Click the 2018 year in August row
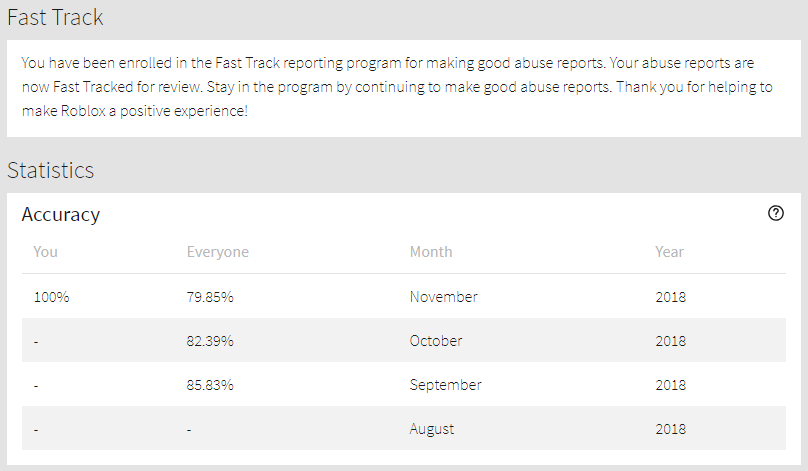The width and height of the screenshot is (808, 471). pyautogui.click(x=671, y=429)
